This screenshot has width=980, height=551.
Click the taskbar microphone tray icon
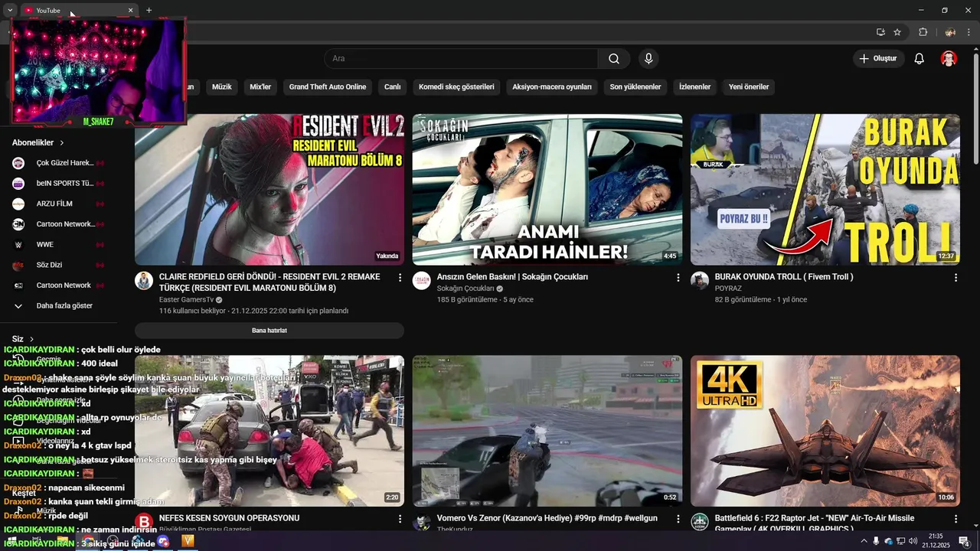(x=877, y=541)
